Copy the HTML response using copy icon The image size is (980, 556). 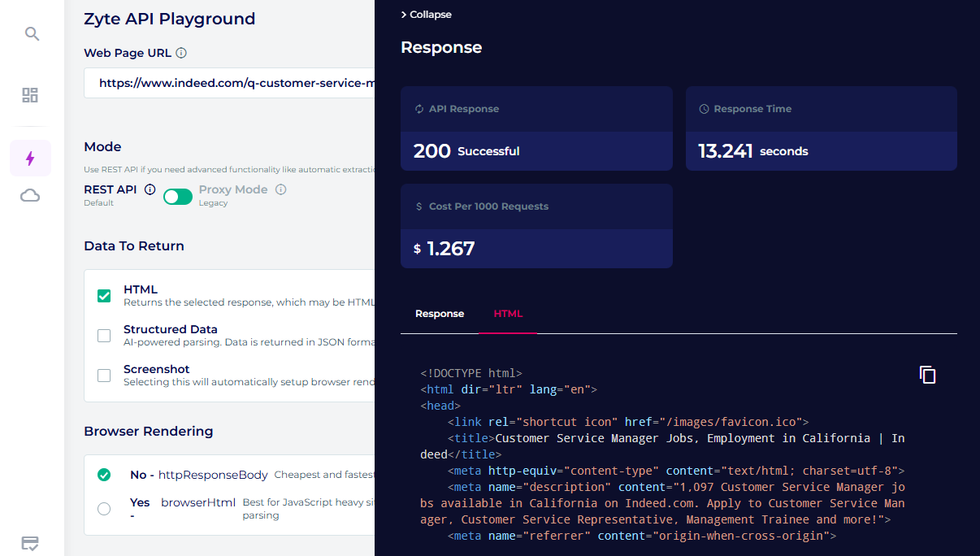(x=927, y=375)
